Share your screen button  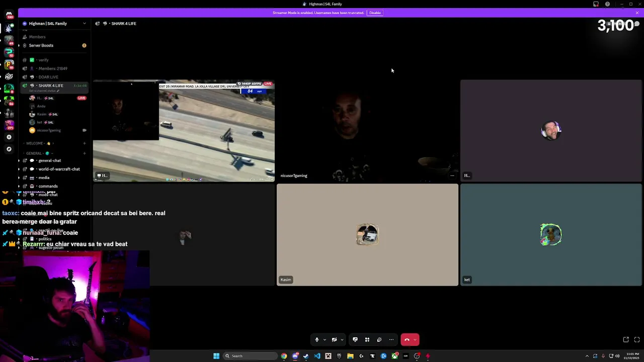(x=355, y=340)
